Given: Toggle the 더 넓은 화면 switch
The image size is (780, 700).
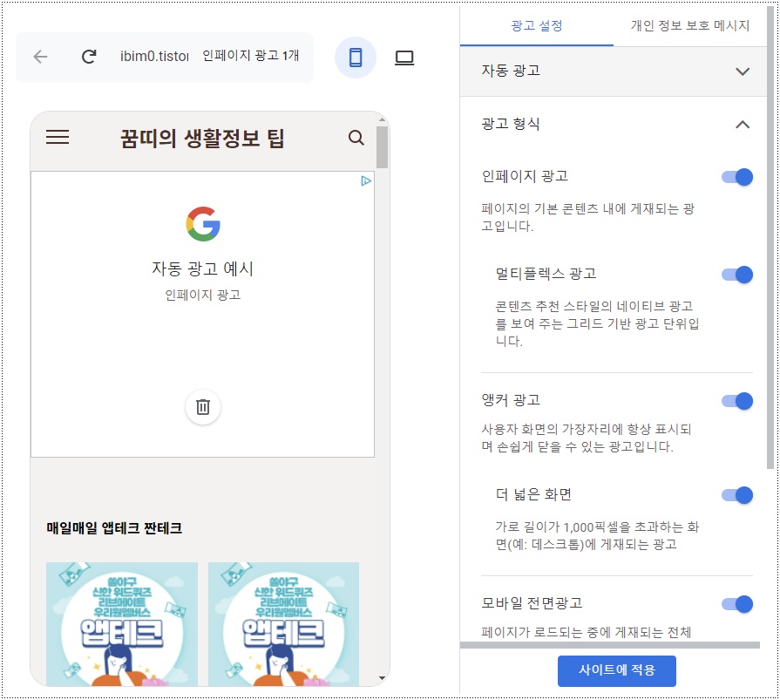Looking at the screenshot, I should (737, 495).
